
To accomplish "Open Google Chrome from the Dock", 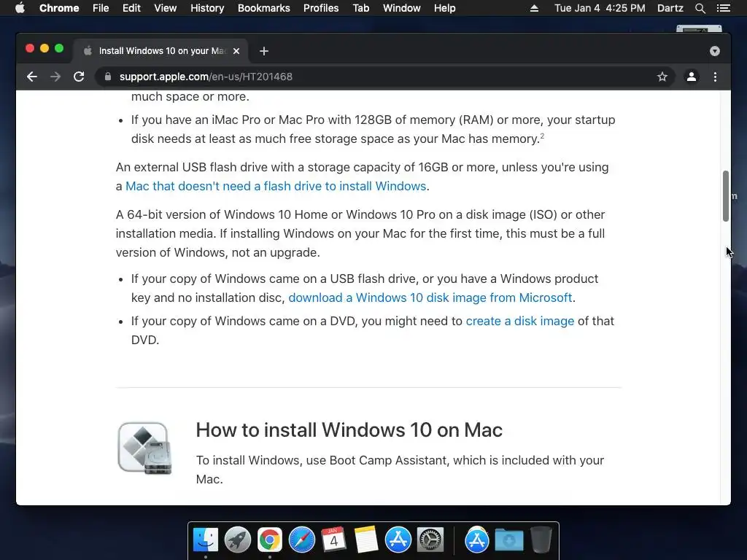I will click(x=270, y=540).
